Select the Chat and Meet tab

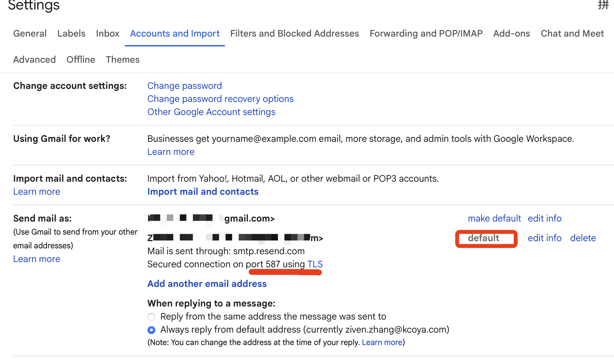pos(572,33)
